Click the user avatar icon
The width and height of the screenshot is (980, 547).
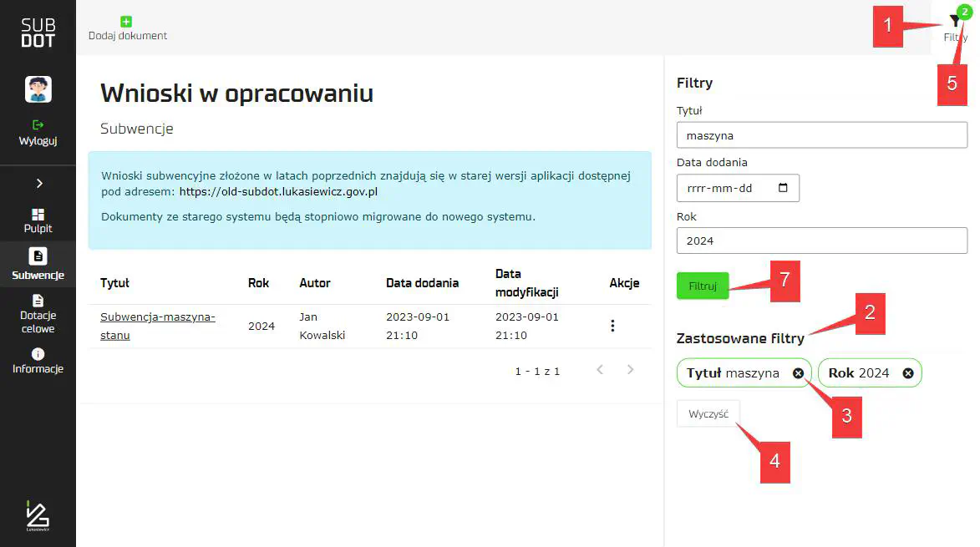click(38, 89)
